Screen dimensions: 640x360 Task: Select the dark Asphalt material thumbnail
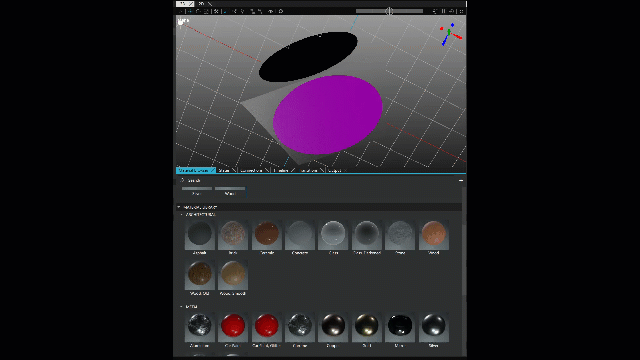[200, 235]
